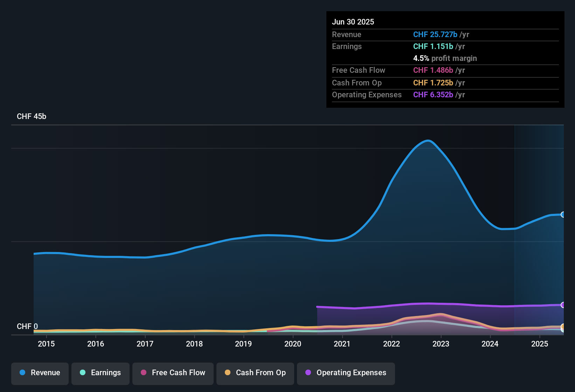Screen dimensions: 575x392
Task: Click the blue Revenue legend dot icon
Action: click(x=22, y=373)
